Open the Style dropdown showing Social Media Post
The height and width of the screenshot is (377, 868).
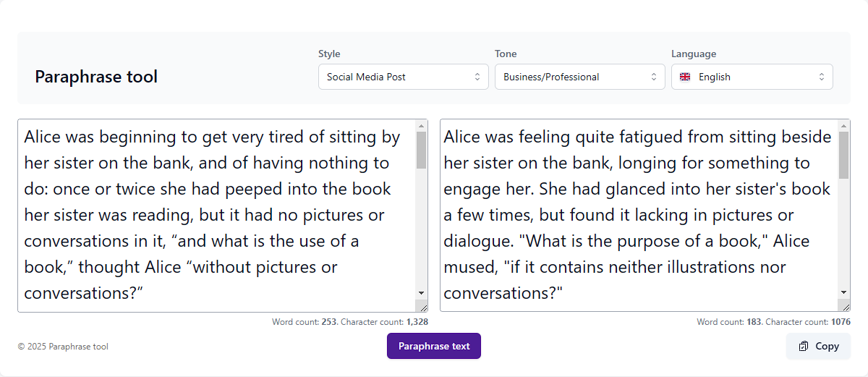(x=403, y=77)
